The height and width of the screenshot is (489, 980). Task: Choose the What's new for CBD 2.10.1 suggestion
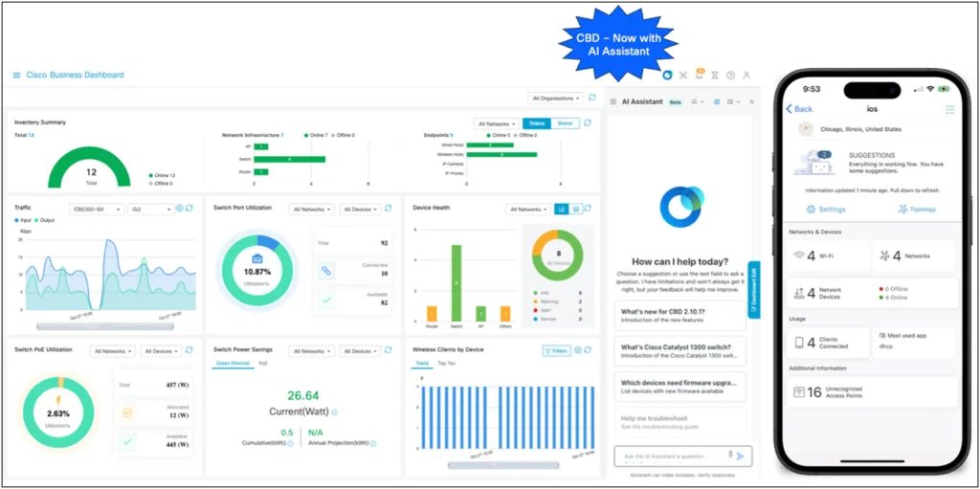coord(680,315)
